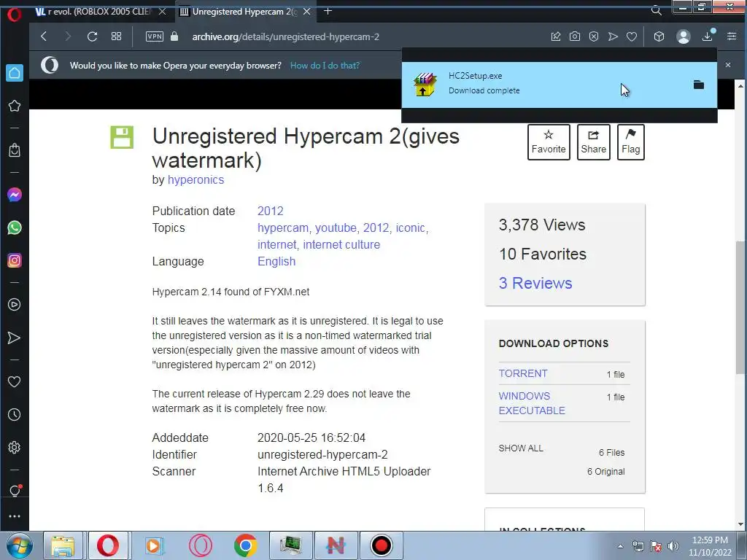Image resolution: width=747 pixels, height=560 pixels.
Task: Open sidebar Settings gear icon
Action: [x=15, y=448]
